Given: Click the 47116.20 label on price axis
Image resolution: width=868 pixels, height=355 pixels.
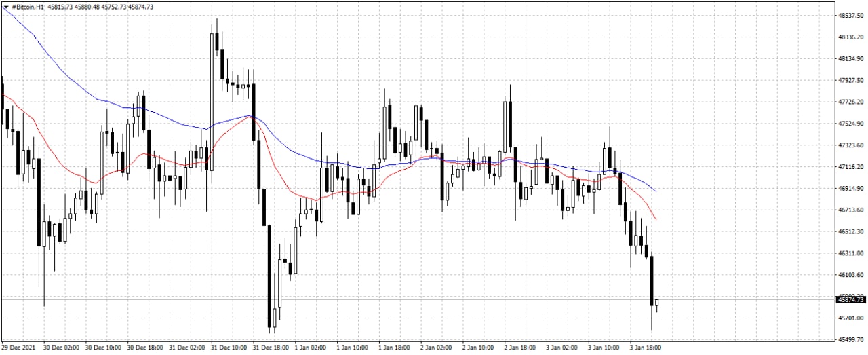Looking at the screenshot, I should click(x=850, y=167).
